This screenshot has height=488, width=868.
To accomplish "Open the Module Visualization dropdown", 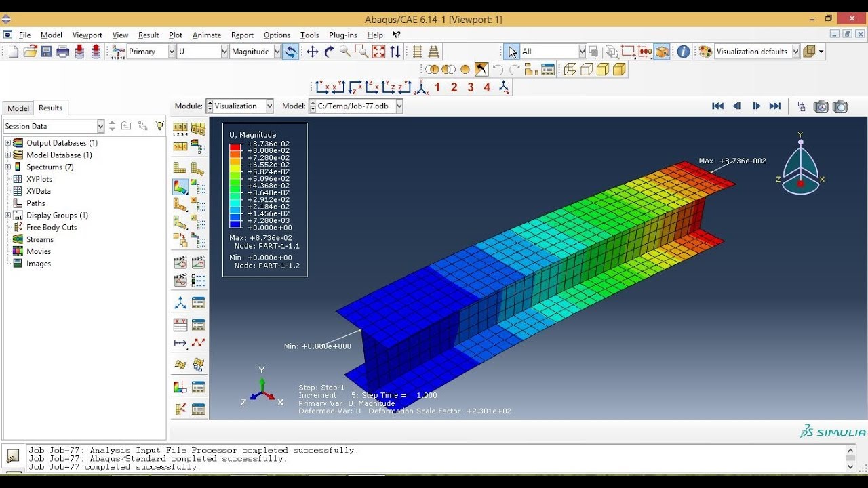I will tap(269, 106).
